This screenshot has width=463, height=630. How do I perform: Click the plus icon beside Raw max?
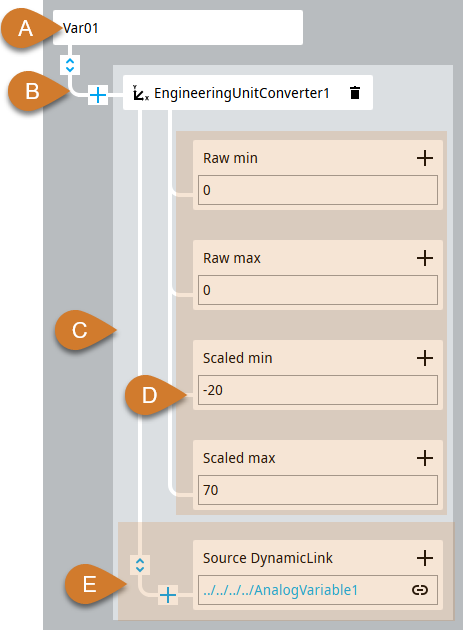pos(425,258)
